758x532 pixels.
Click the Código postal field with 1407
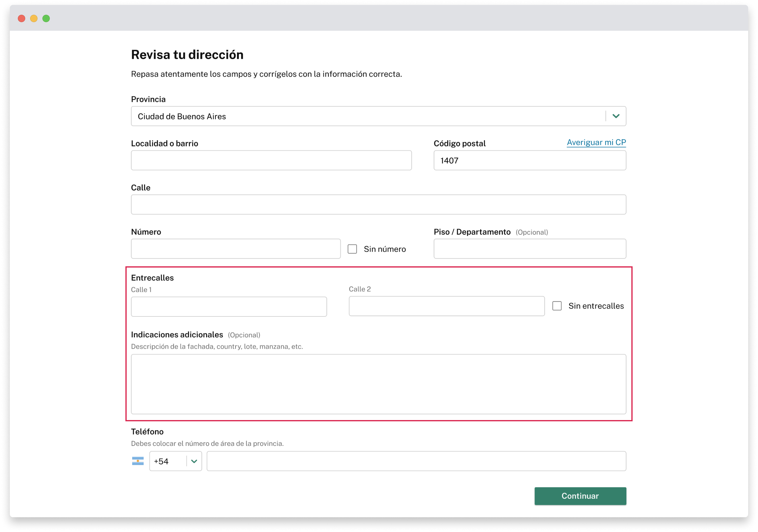point(530,161)
